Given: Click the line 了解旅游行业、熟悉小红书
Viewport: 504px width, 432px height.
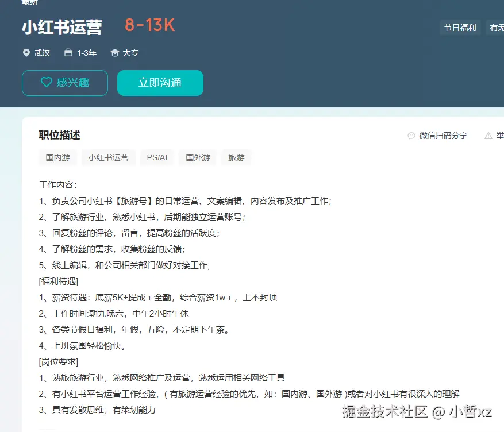Looking at the screenshot, I should (142, 217).
